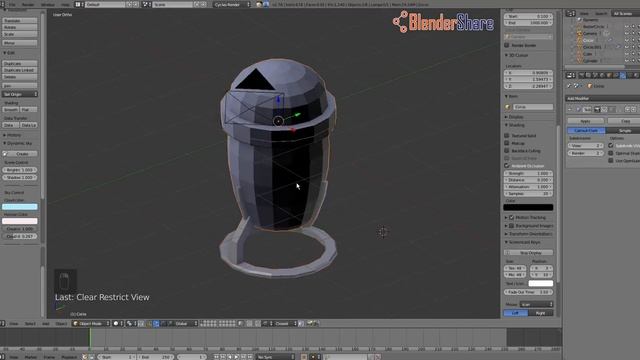
Task: Toggle Motion Tracking checkbox
Action: [511, 218]
